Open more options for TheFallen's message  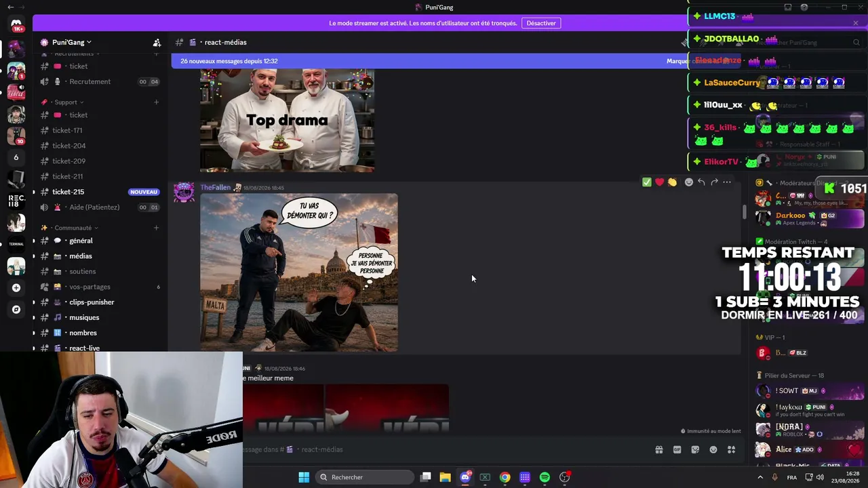[727, 182]
